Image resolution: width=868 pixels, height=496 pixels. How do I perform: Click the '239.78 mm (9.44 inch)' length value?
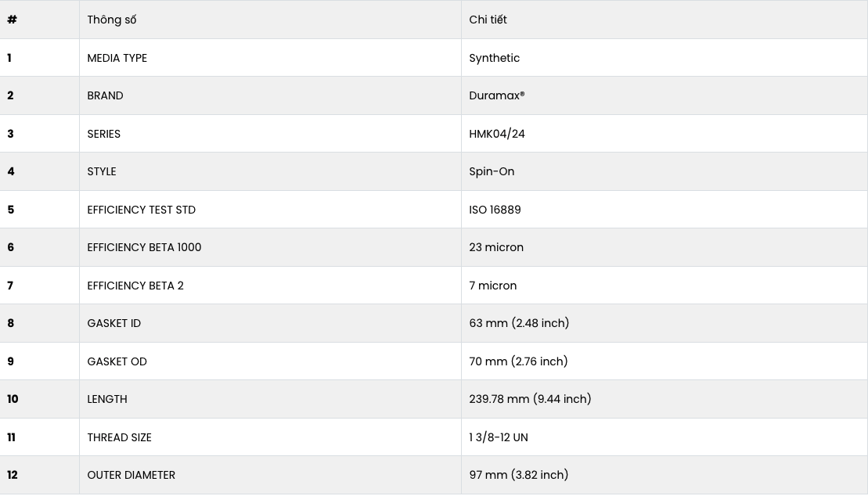coord(530,399)
